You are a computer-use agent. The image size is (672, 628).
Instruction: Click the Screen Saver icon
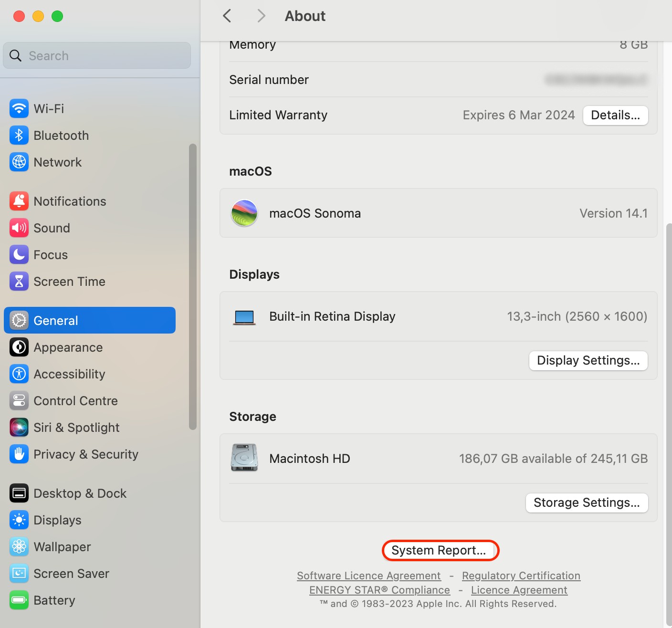point(19,574)
